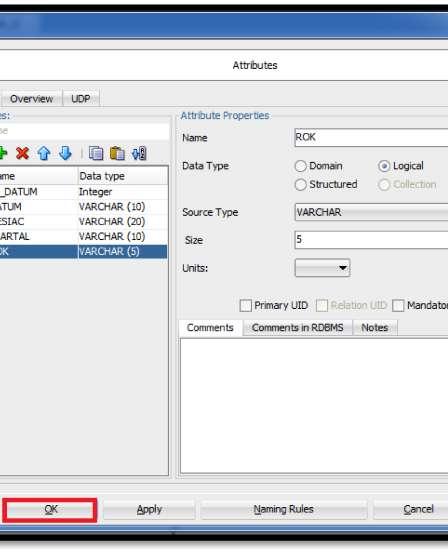Click inside the Comments text area
This screenshot has width=448, height=553.
314,406
